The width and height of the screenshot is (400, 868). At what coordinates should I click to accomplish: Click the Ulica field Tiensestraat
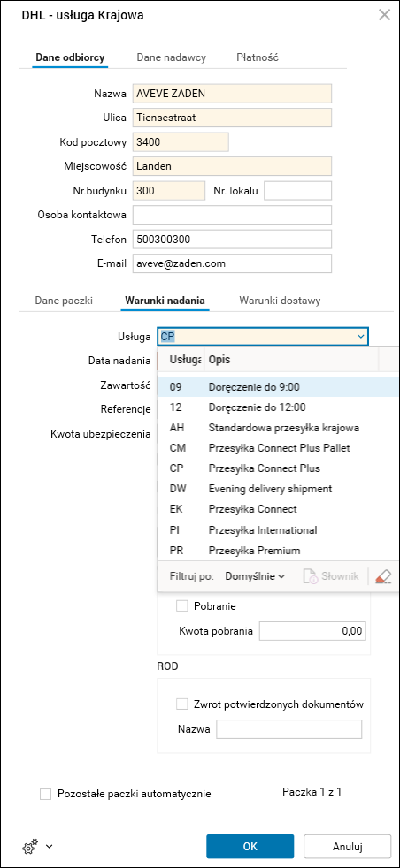coord(232,118)
